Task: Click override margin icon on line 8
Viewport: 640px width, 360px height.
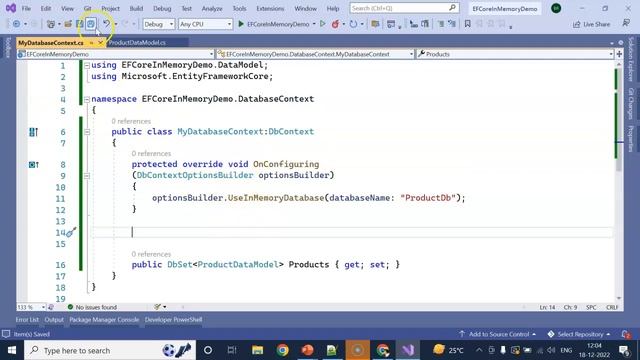Action: (33, 164)
